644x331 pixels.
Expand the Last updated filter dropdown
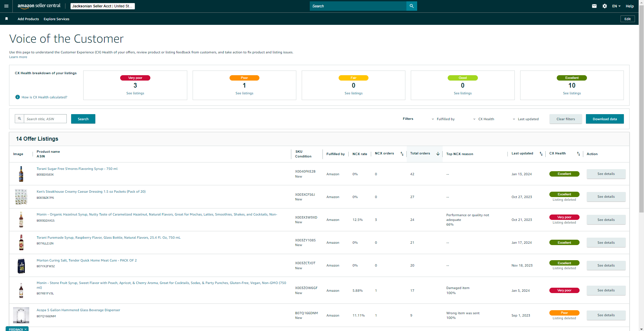click(526, 119)
